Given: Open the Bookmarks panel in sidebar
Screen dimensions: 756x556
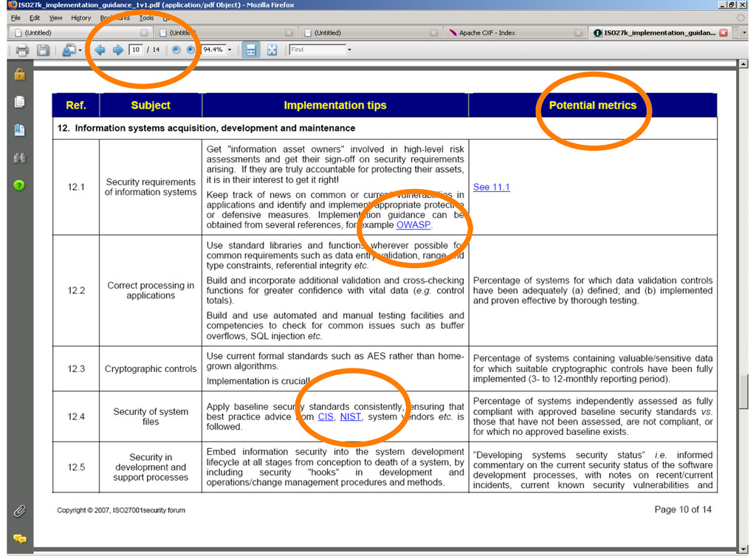Looking at the screenshot, I should click(19, 130).
